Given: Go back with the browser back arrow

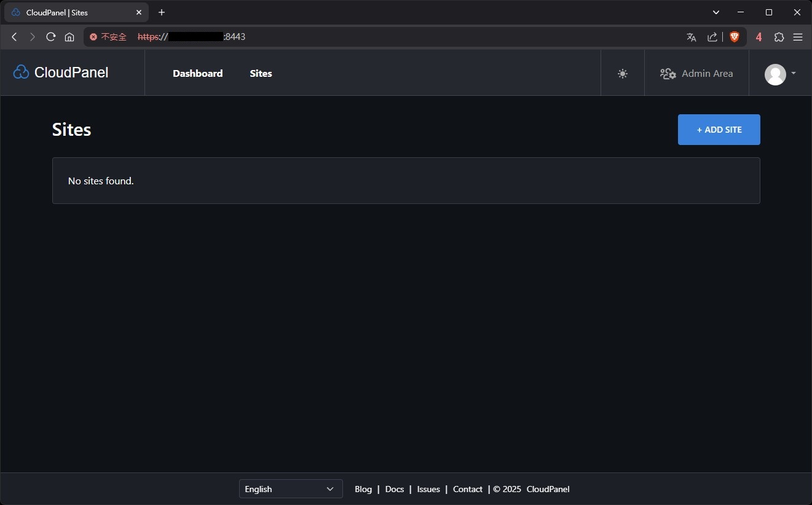Looking at the screenshot, I should pos(15,37).
